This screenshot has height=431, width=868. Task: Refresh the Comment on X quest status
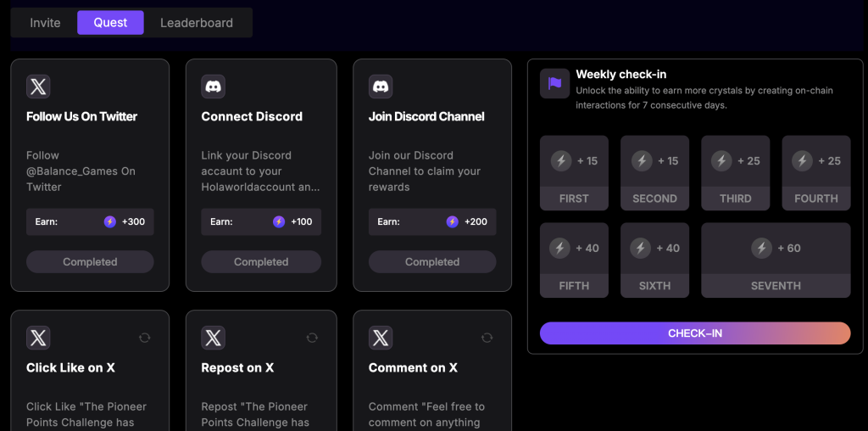coord(487,338)
